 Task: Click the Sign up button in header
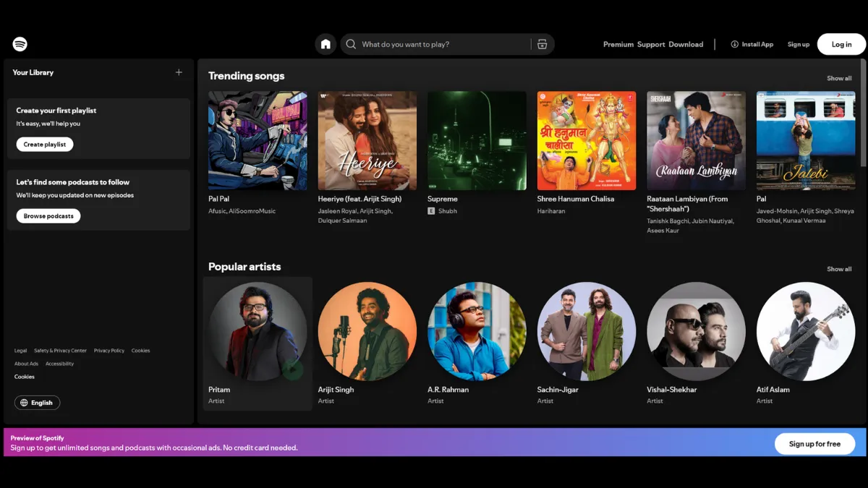799,44
